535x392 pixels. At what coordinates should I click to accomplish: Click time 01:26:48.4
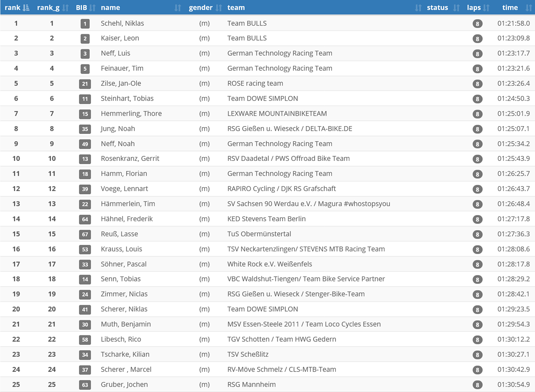[x=514, y=204]
